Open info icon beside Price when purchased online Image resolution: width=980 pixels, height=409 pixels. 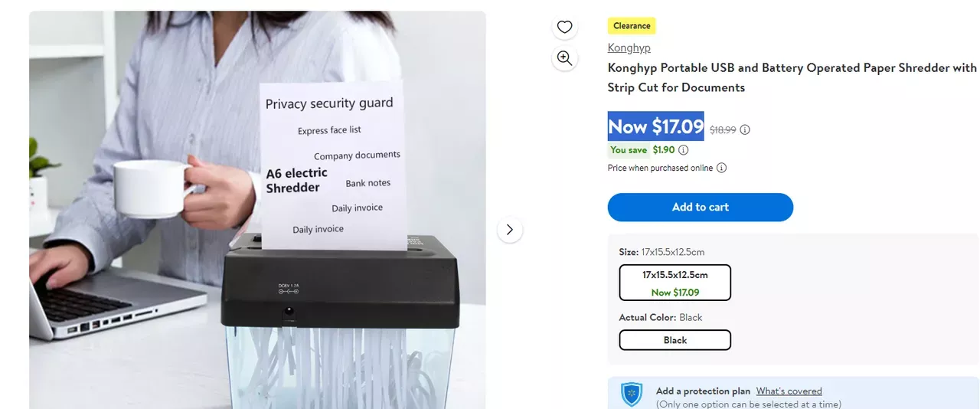721,168
